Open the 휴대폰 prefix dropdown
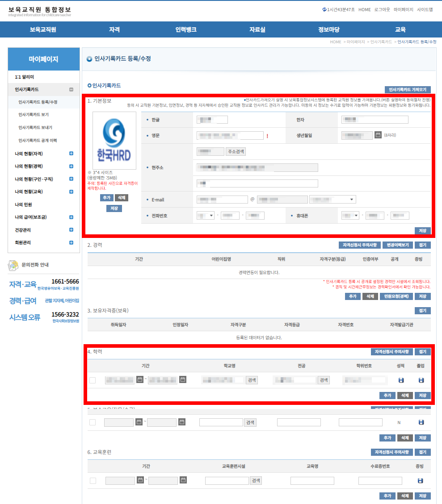Image resolution: width=442 pixels, height=504 pixels. (x=350, y=215)
